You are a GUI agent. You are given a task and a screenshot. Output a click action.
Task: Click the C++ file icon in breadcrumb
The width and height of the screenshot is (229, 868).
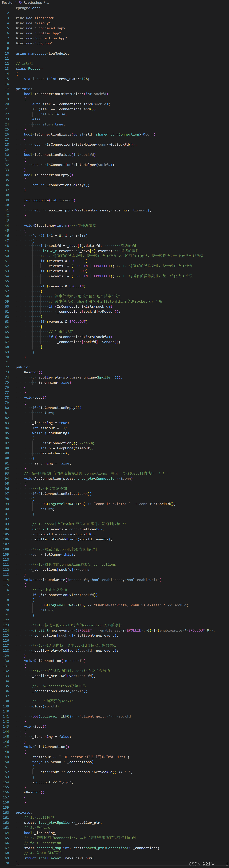click(21, 2)
